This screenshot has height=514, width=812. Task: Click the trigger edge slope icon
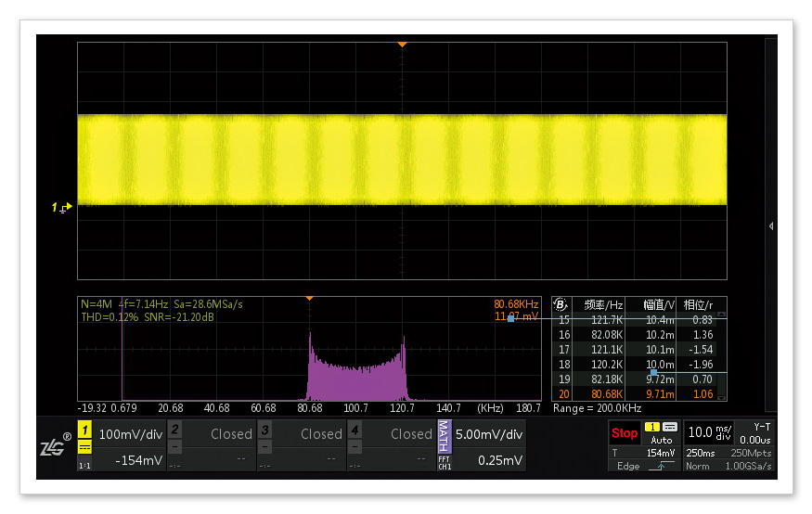660,466
